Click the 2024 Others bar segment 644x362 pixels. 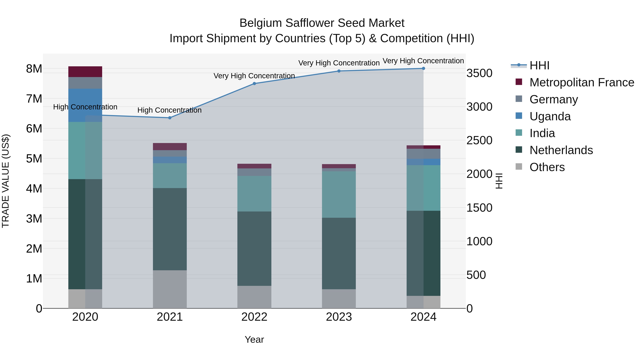tap(423, 302)
